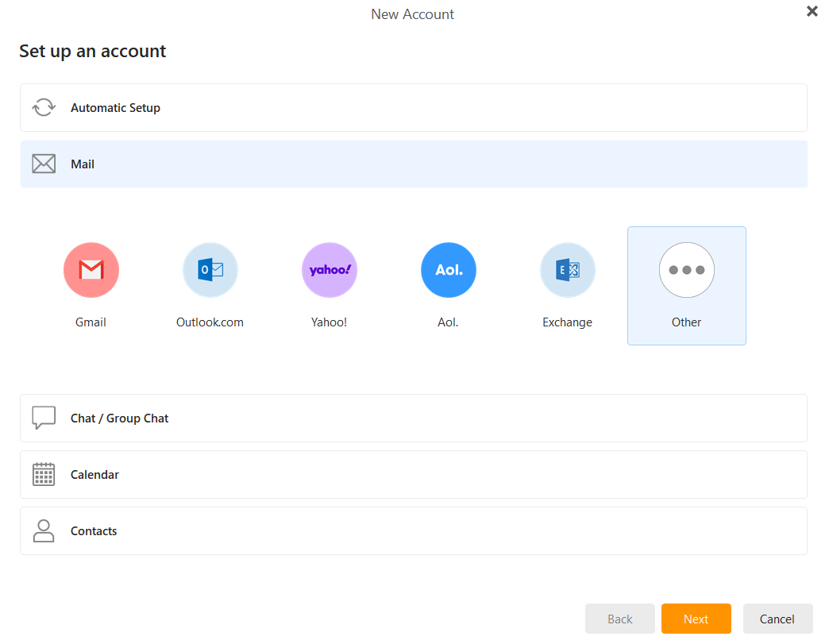Select the Gmail account icon
Image resolution: width=829 pixels, height=644 pixels.
coord(91,270)
